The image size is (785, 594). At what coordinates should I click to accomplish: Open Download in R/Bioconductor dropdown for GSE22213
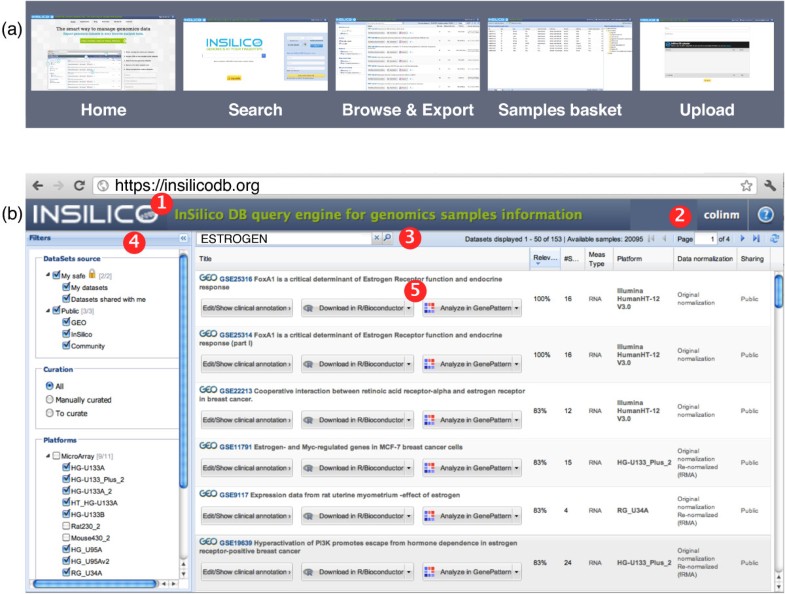click(409, 420)
